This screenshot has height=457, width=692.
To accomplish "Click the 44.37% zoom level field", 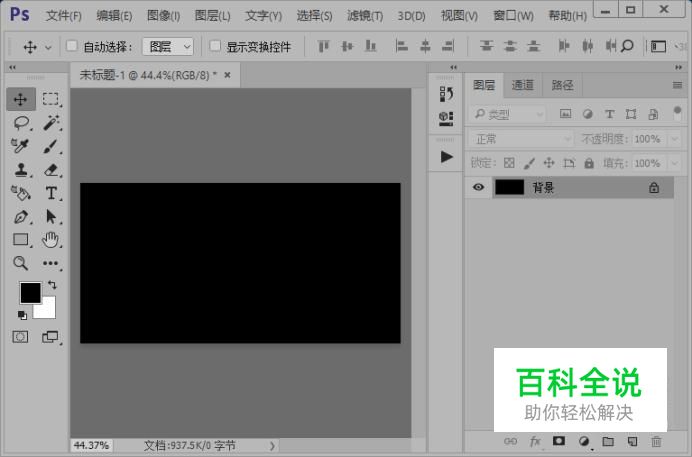I will pos(91,445).
